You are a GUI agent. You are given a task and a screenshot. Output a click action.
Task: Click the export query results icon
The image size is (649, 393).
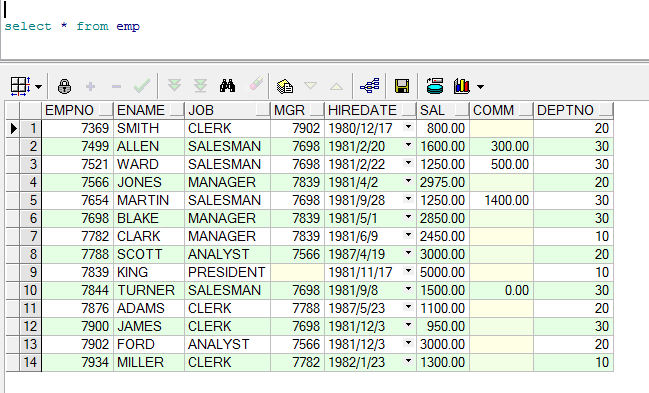[435, 86]
